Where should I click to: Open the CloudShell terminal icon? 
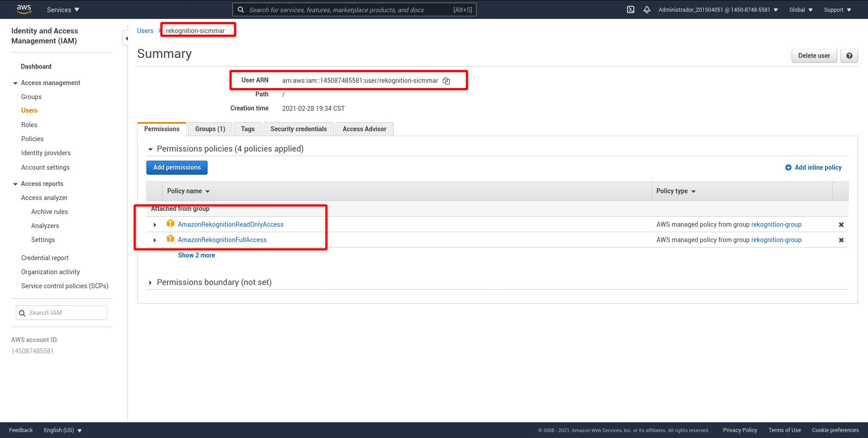(x=631, y=10)
